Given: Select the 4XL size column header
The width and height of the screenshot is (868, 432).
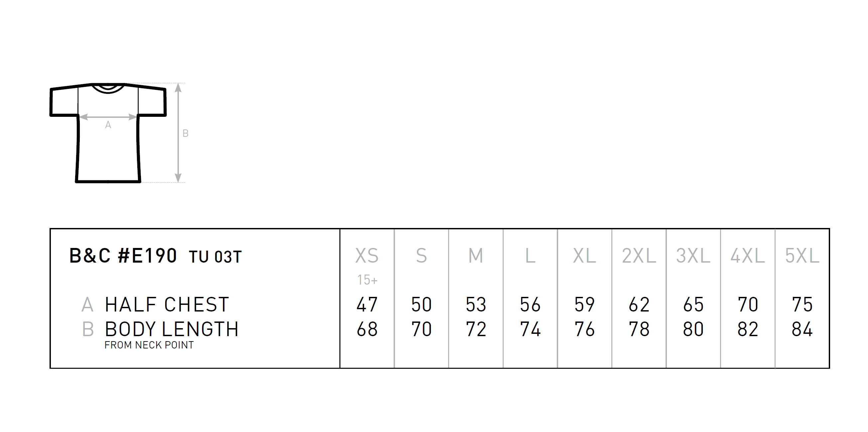Looking at the screenshot, I should click(748, 256).
